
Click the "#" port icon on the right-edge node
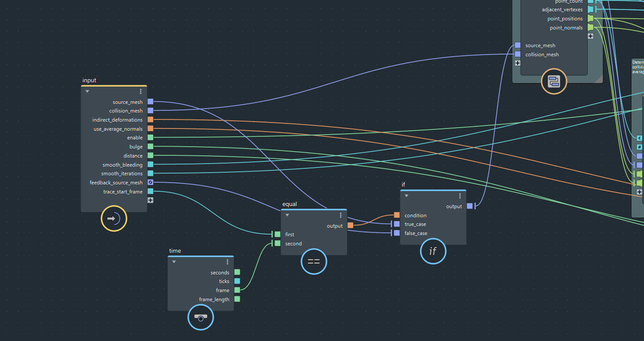coord(639,147)
